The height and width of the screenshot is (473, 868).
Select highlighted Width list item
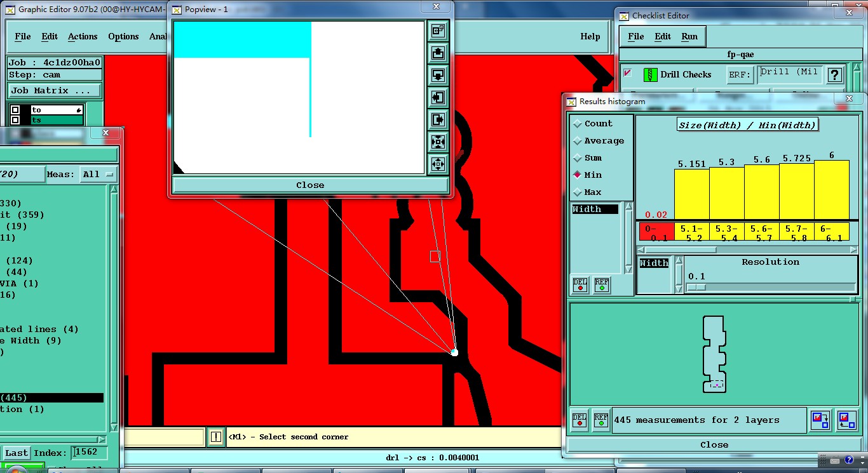pos(595,209)
